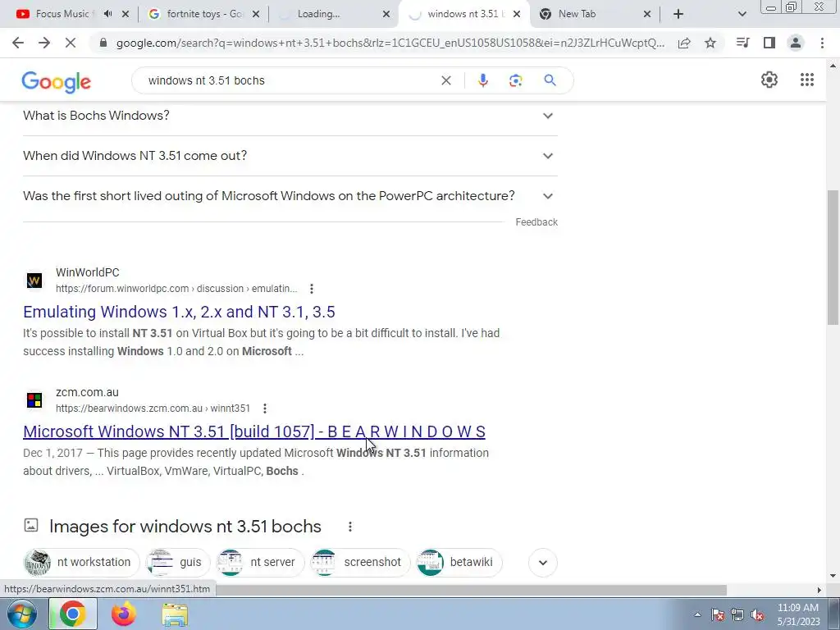840x630 pixels.
Task: Click the horizontal scrollbar thumb
Action: [x=472, y=590]
